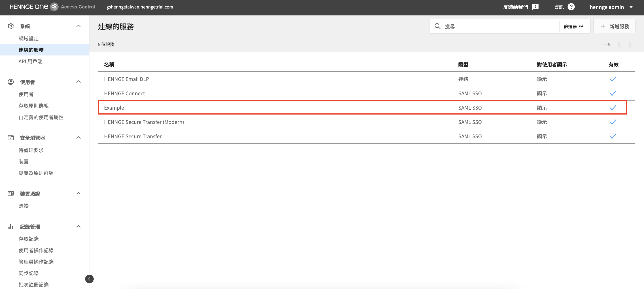
Task: Click the 安全瀏覽器 browser icon
Action: [x=11, y=138]
